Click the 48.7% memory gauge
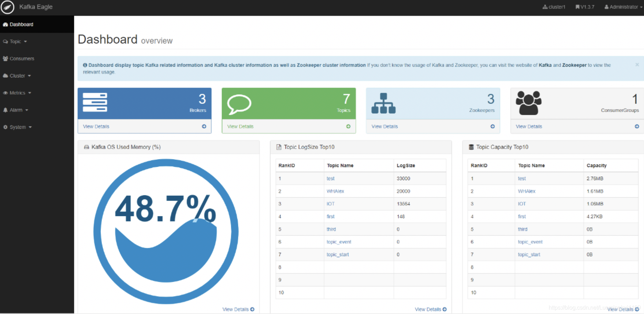The image size is (644, 314). pos(166,231)
